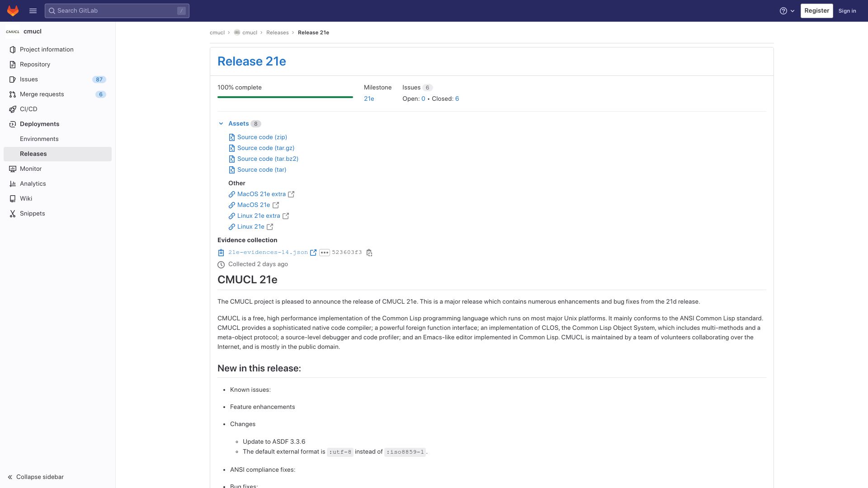Click the Snippets scissors icon
Screen dimensions: 868x488
coord(13,214)
